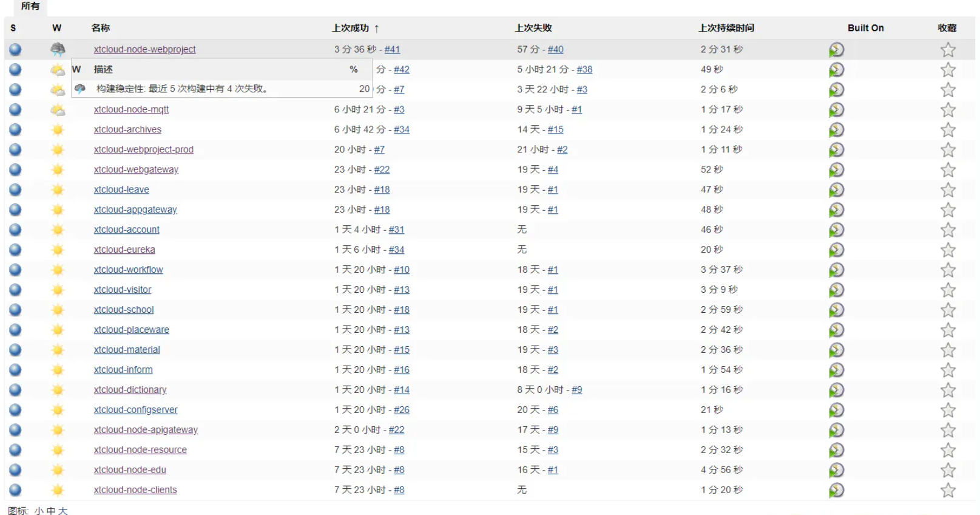Click the blue status ball for xtcloud-eureka
980x515 pixels.
[x=15, y=250]
